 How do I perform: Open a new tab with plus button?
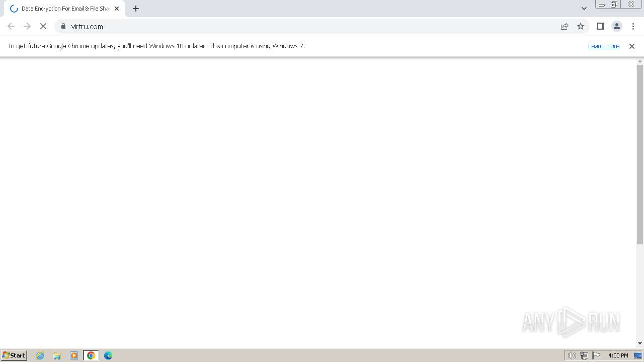[x=136, y=9]
